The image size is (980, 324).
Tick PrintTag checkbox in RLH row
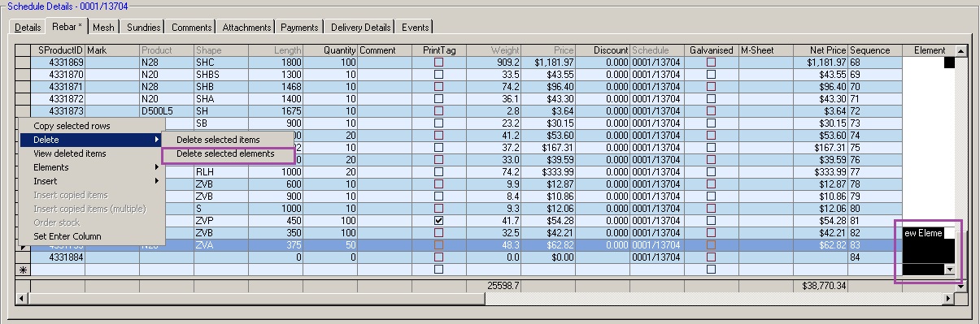pyautogui.click(x=439, y=171)
